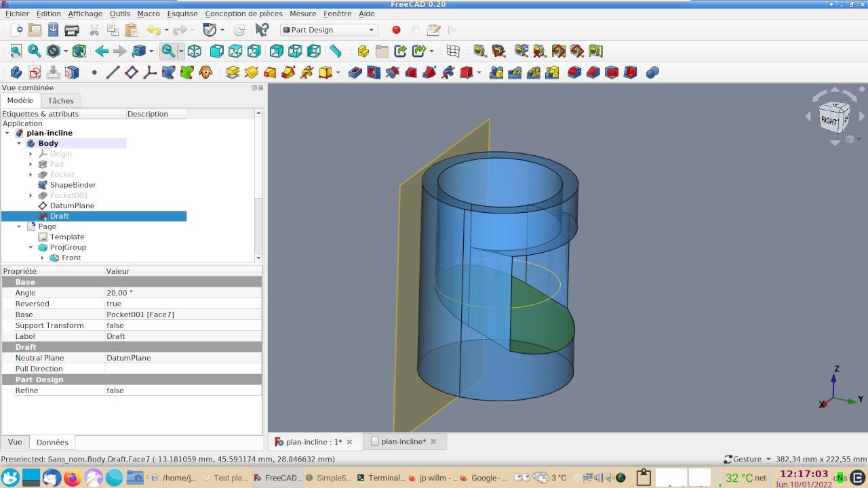Fit all content in the view
Screen dimensions: 868x488
(x=16, y=51)
